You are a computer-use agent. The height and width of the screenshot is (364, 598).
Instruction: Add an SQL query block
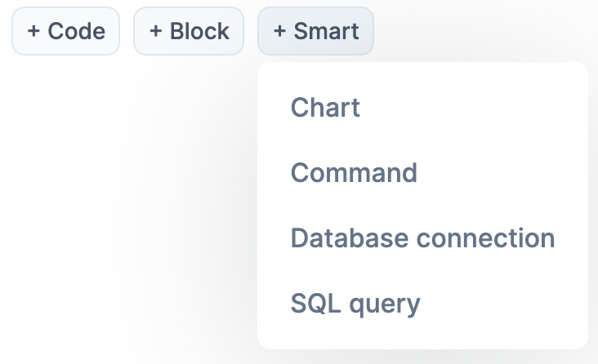tap(355, 304)
